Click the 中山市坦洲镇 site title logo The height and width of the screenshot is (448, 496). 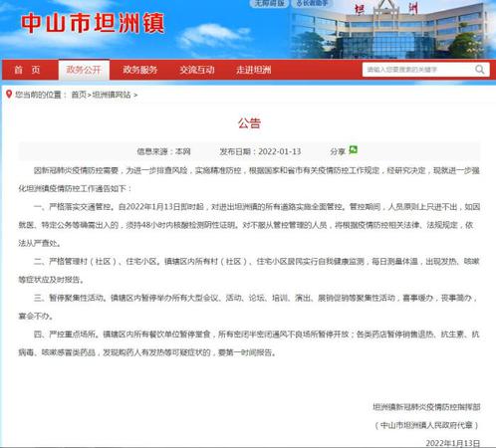[93, 23]
